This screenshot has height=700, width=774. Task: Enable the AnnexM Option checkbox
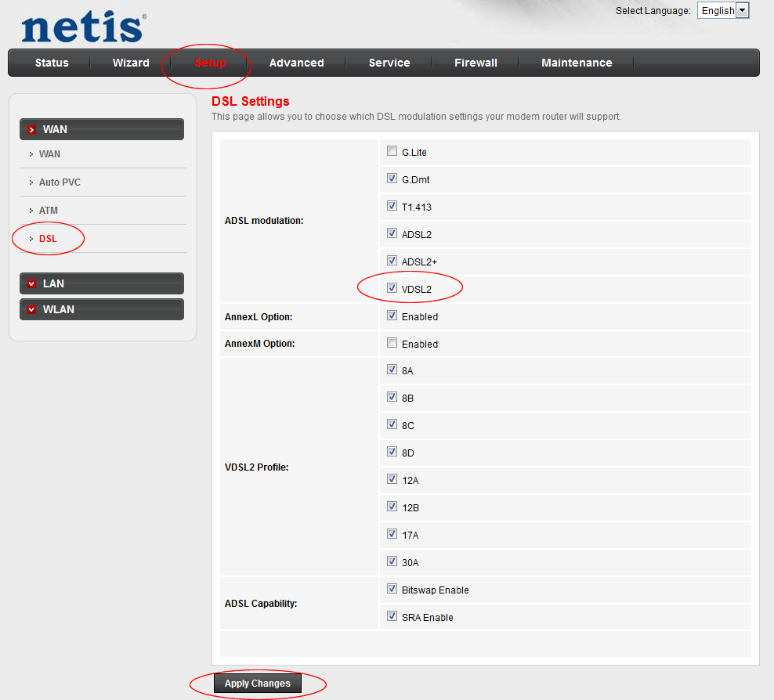[x=392, y=342]
